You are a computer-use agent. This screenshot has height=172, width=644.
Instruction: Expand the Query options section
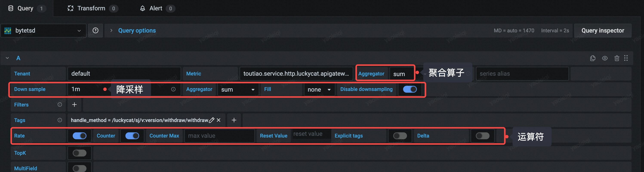[137, 31]
